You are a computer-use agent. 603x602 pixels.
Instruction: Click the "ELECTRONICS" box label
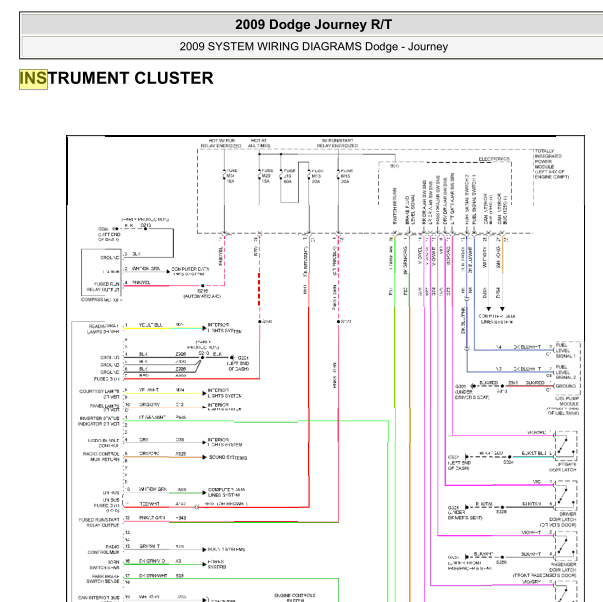pyautogui.click(x=494, y=159)
